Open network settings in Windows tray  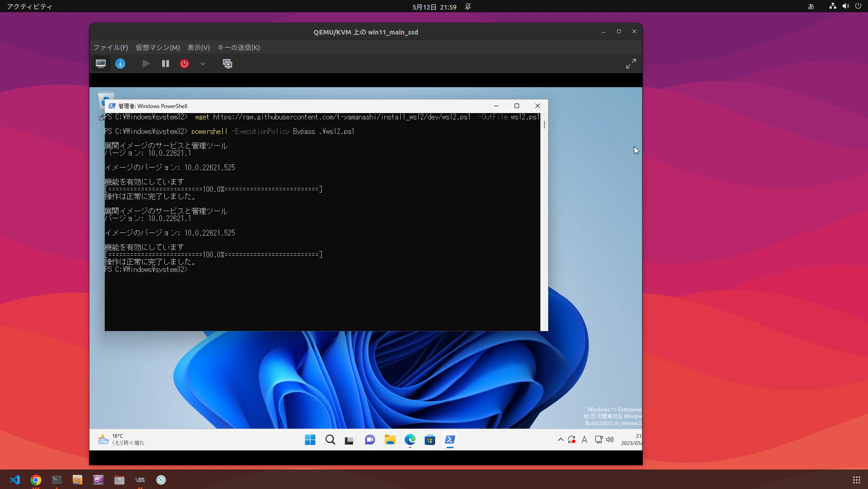point(598,440)
